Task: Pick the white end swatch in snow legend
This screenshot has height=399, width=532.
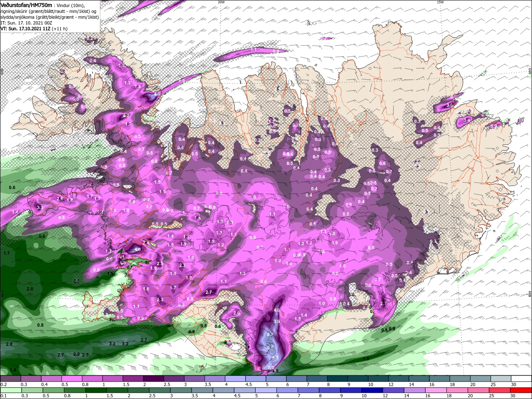Action: [x=521, y=379]
